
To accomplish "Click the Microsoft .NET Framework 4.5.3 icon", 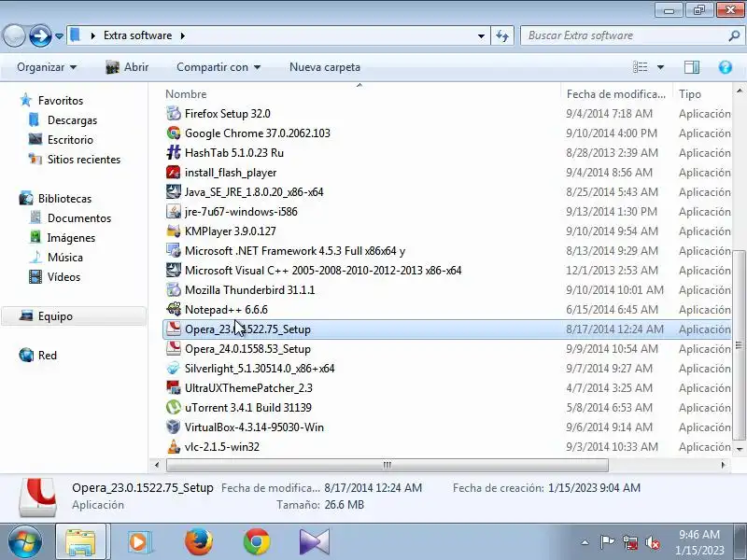I will click(x=174, y=250).
